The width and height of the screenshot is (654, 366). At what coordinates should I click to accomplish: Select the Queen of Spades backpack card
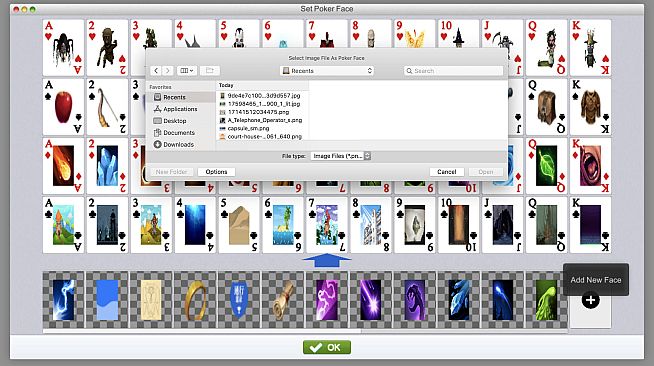pyautogui.click(x=546, y=107)
